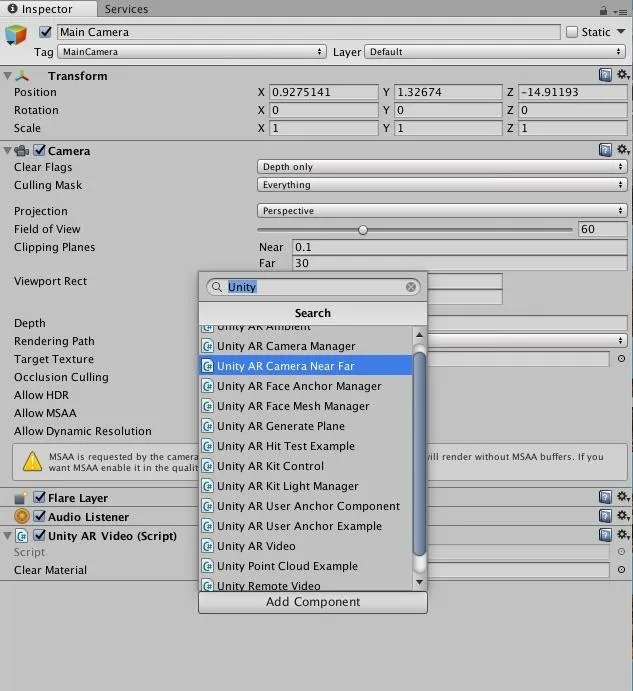Screen dimensions: 633x691
Task: Select Unity AR User Anchor Component
Action: point(305,506)
